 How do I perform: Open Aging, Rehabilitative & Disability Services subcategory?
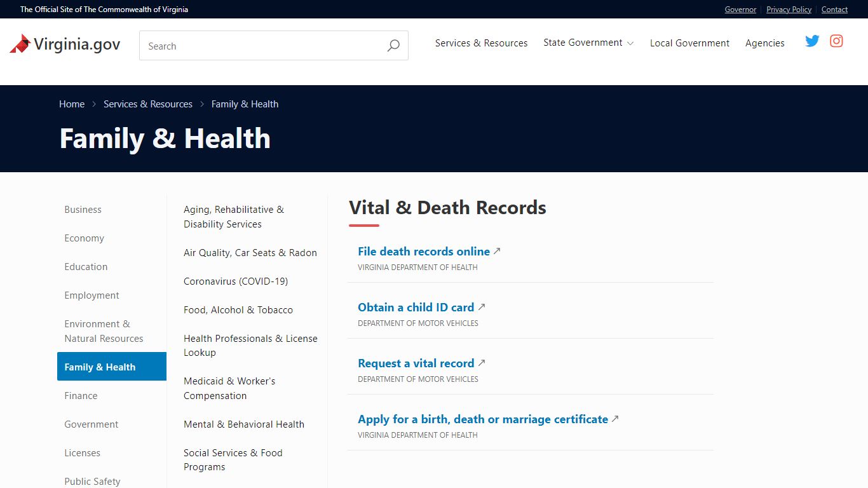click(234, 217)
